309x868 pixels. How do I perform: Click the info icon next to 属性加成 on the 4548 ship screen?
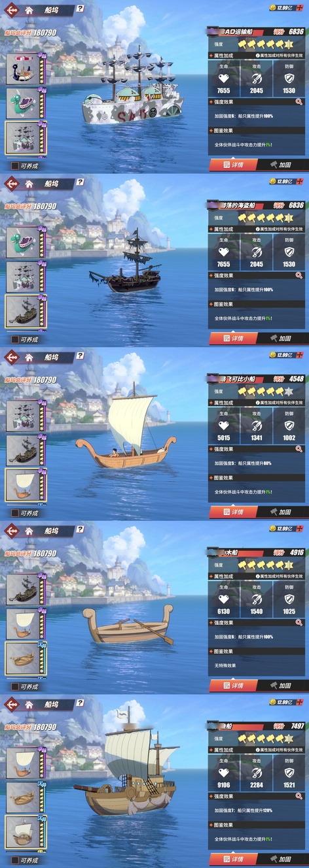tap(258, 403)
